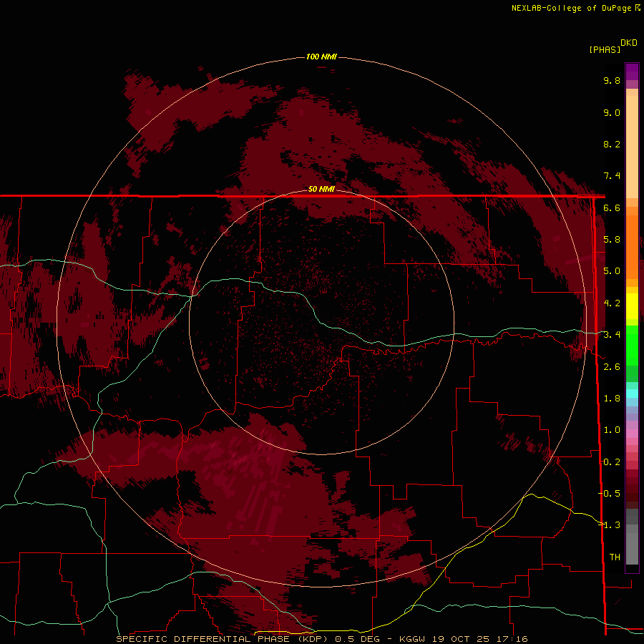Click the 1.8 scale value

click(x=612, y=399)
